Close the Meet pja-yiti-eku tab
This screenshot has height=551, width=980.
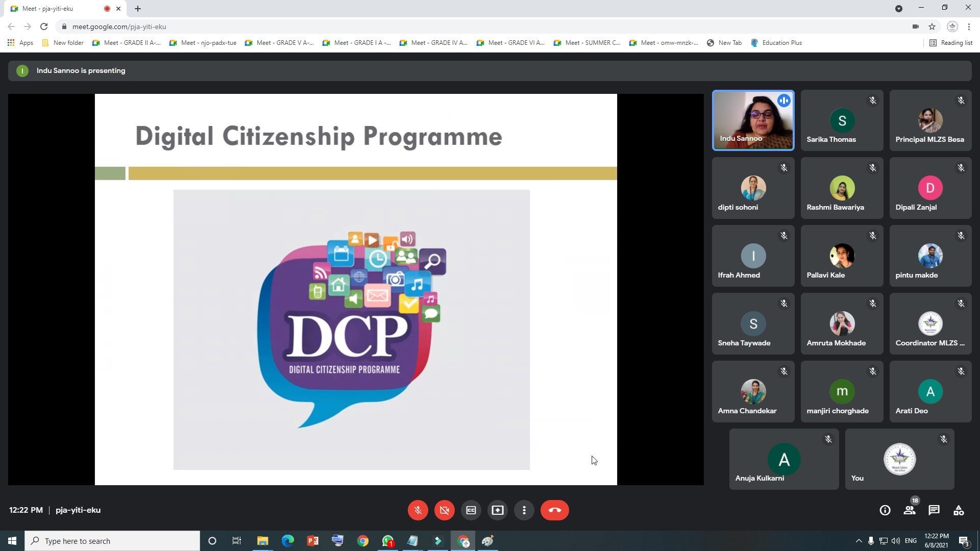(118, 9)
